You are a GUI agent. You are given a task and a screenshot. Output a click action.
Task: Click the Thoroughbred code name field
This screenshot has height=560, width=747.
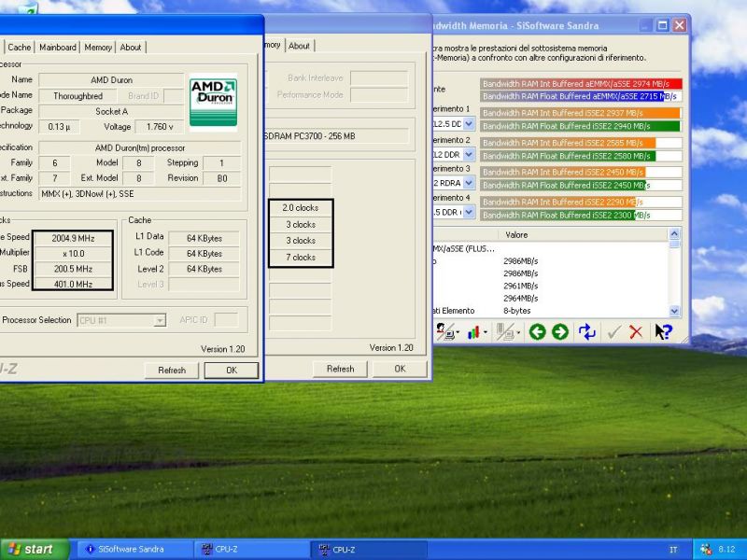coord(78,96)
